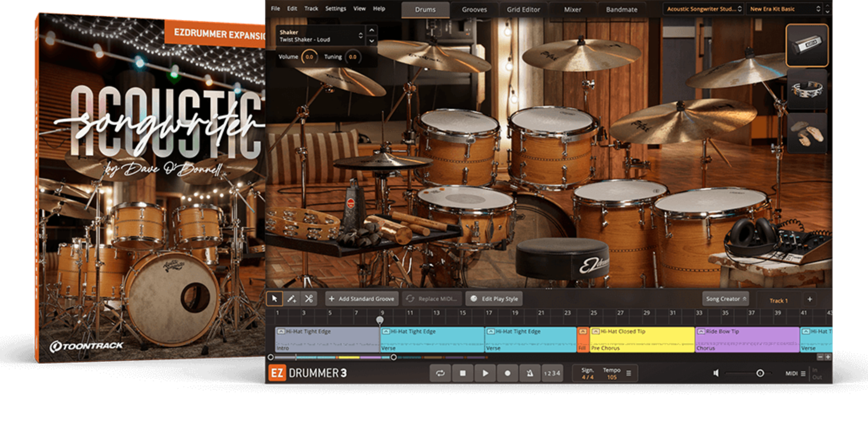Select the Track 1 tab
Viewport: 868px width, 423px height.
[779, 300]
